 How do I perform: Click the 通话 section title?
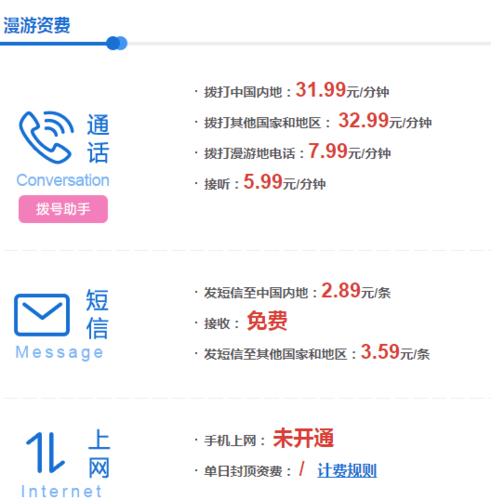(x=98, y=138)
